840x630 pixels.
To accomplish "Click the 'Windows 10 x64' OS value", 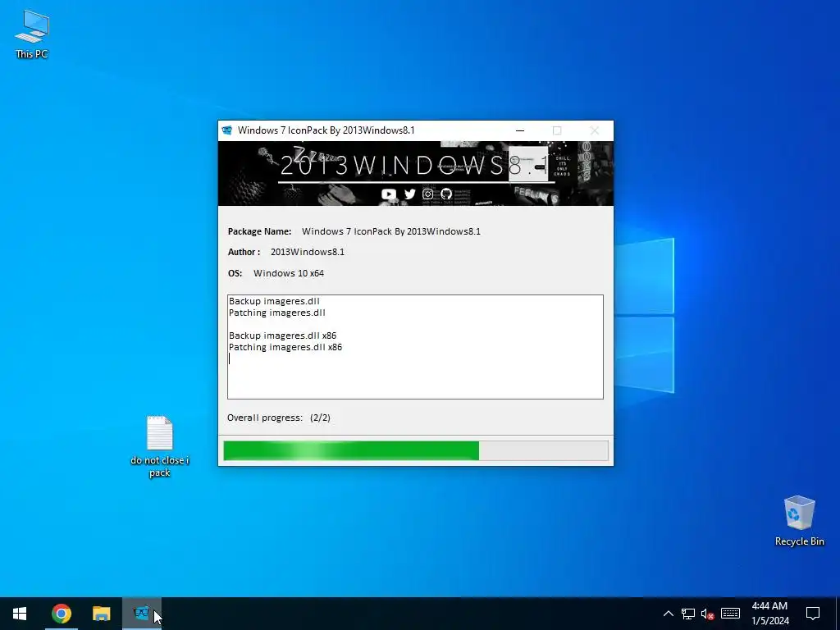I will pyautogui.click(x=288, y=273).
